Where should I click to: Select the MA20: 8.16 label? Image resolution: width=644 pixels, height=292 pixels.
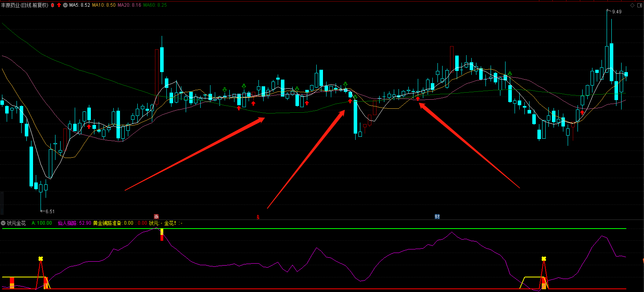coord(129,5)
